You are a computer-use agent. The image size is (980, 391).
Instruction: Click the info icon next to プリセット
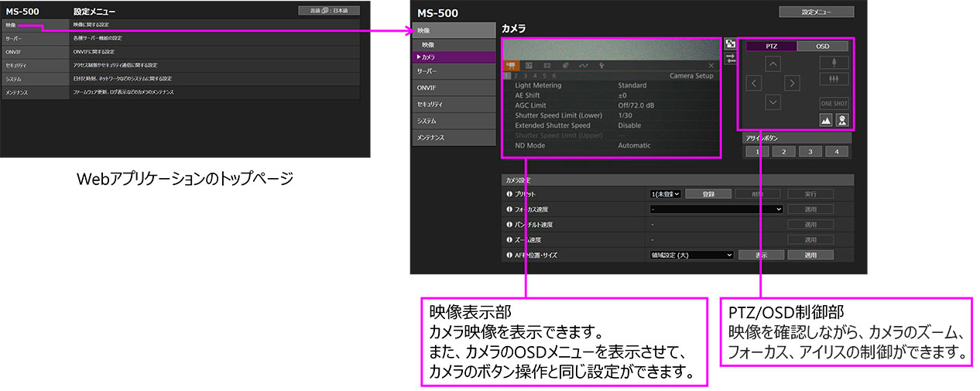[x=509, y=194]
